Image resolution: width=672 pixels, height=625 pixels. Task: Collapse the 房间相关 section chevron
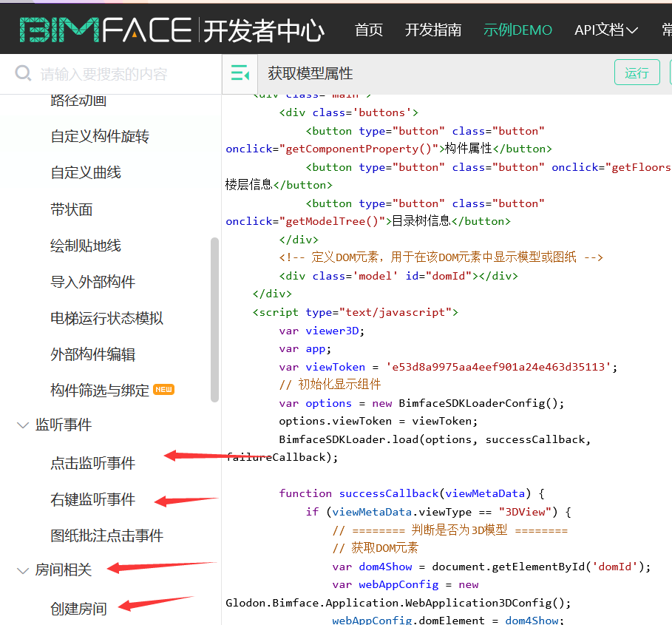click(x=22, y=570)
